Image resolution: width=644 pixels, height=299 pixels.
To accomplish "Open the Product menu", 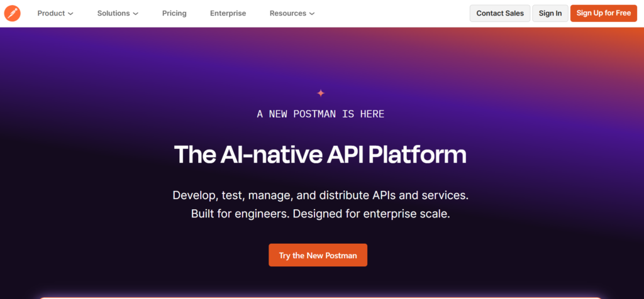I will (x=51, y=13).
